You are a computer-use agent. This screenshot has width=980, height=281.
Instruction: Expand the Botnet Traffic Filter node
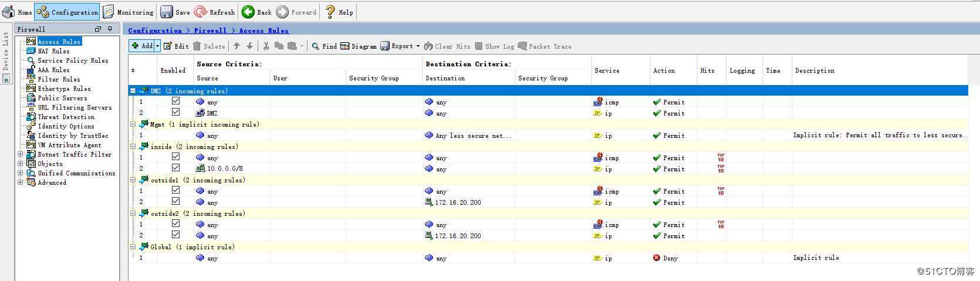21,154
